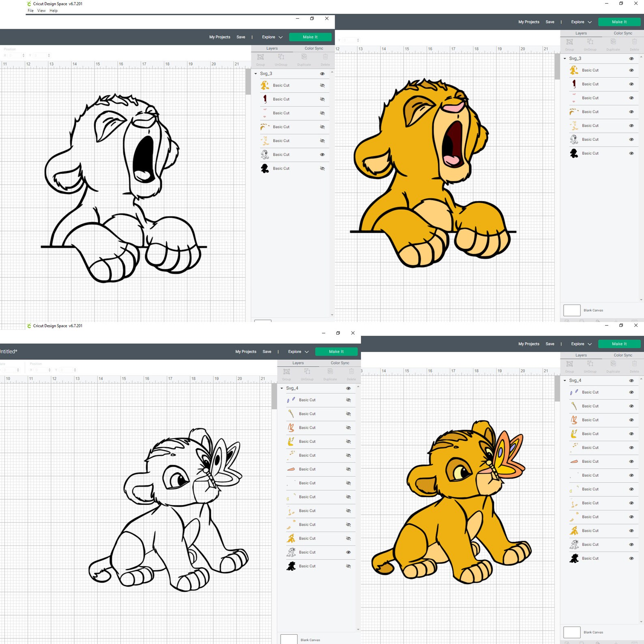
Task: Open Explore machine dropdown in top-left window
Action: coord(272,37)
